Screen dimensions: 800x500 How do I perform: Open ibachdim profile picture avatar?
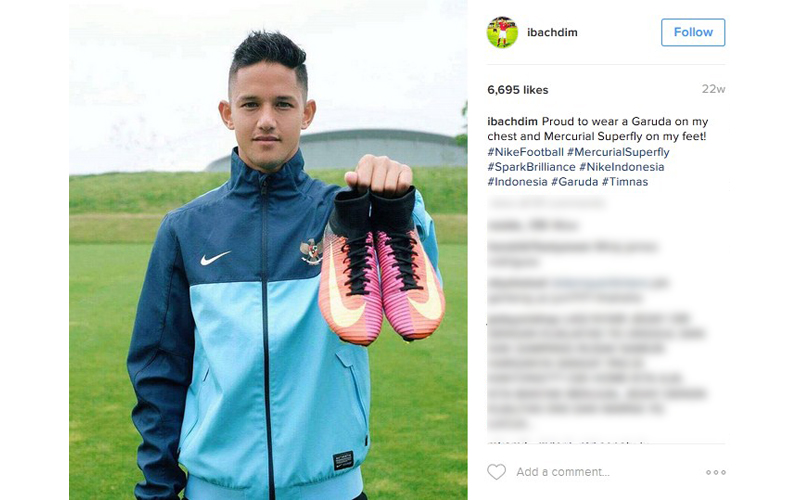[503, 32]
